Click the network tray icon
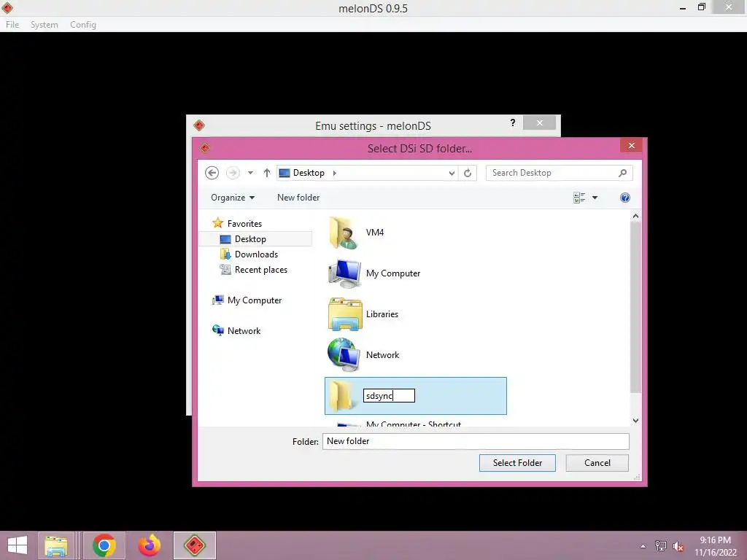The height and width of the screenshot is (560, 747). pos(661,546)
